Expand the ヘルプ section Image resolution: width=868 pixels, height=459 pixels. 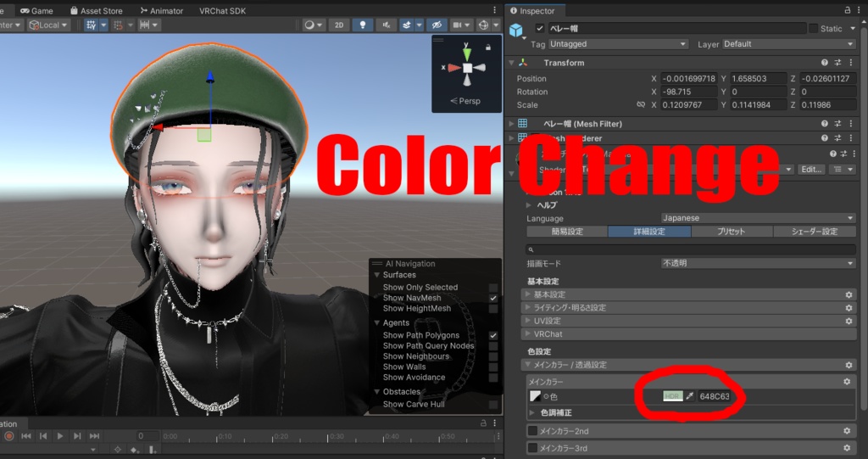[529, 204]
